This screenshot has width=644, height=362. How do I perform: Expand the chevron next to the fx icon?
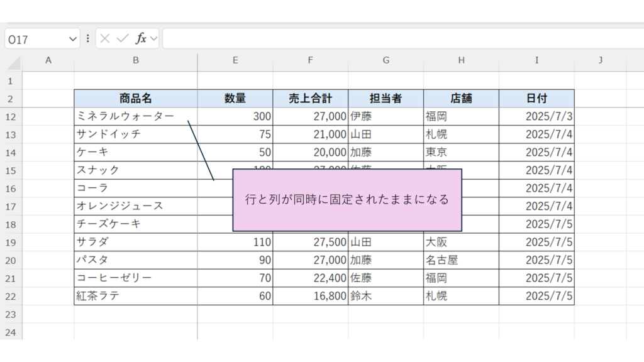click(x=153, y=39)
